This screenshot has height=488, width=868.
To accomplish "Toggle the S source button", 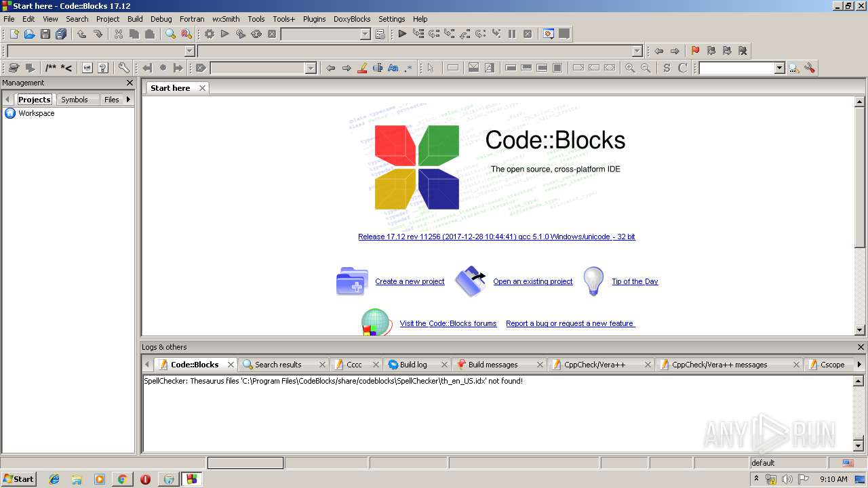I will [667, 68].
